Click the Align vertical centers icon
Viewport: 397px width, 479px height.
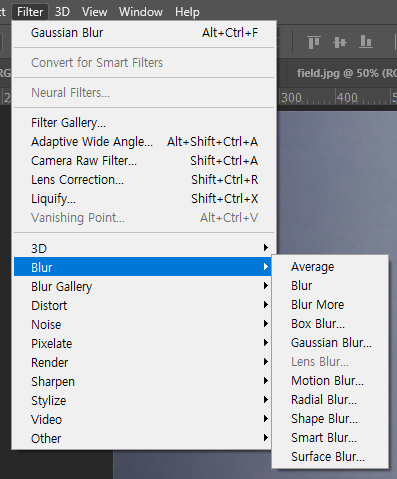[340, 42]
